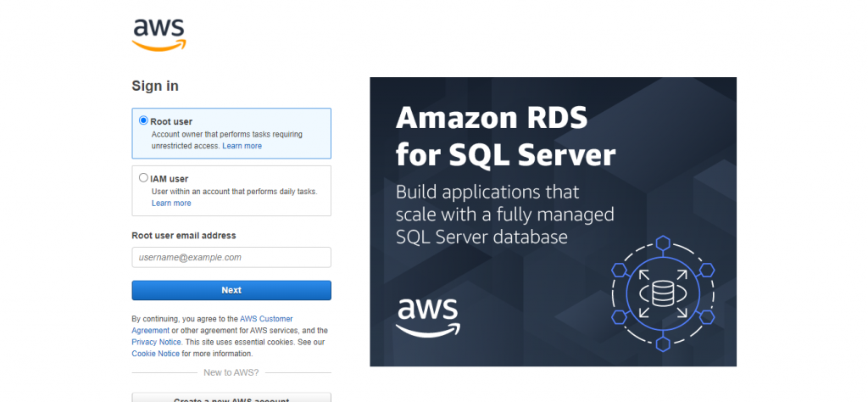The height and width of the screenshot is (402, 868).
Task: Click the 'Account owner that performs tasks' description
Action: (227, 140)
